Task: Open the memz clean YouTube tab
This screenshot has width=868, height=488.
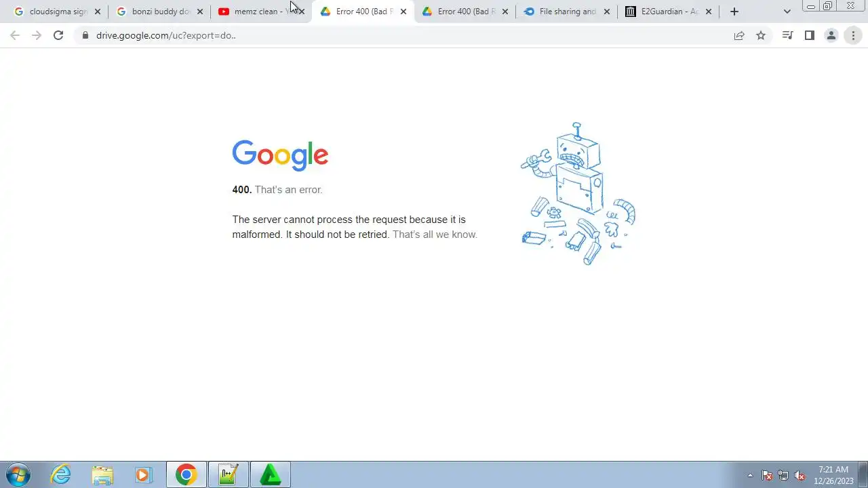Action: (x=255, y=12)
